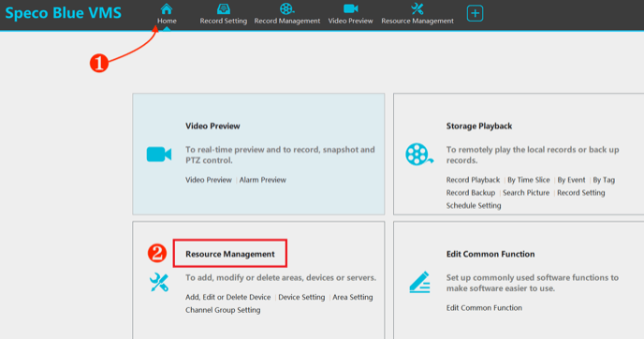Click the Speco Blue VMS logo text
The width and height of the screenshot is (644, 339).
pos(64,13)
